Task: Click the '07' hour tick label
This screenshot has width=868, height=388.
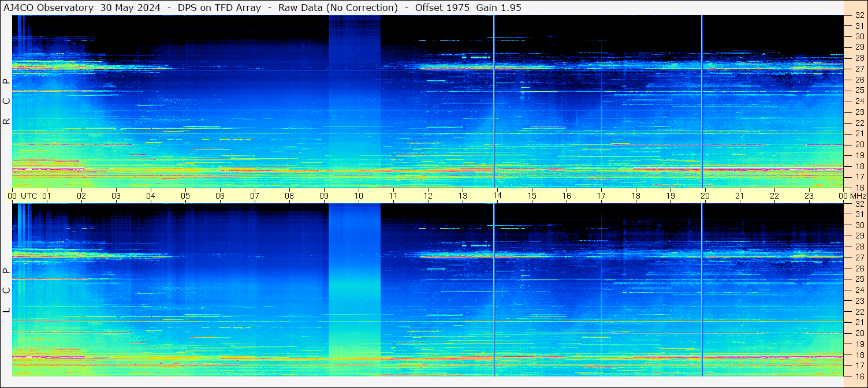Action: click(255, 196)
